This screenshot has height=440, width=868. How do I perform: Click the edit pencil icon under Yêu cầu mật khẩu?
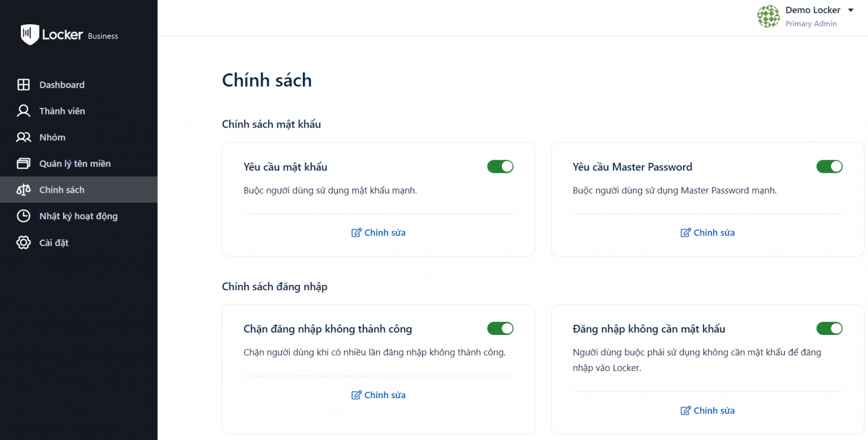coord(356,232)
